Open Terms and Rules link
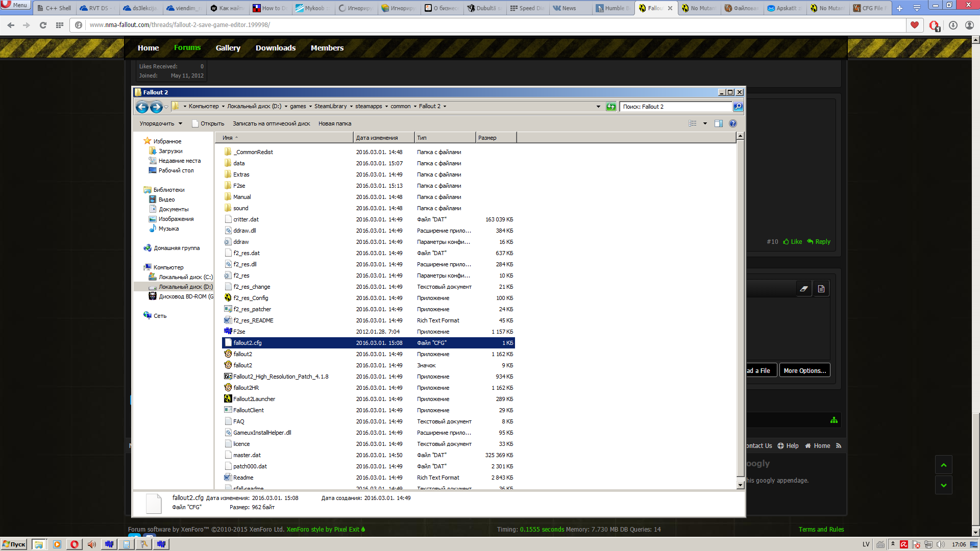 coord(821,530)
